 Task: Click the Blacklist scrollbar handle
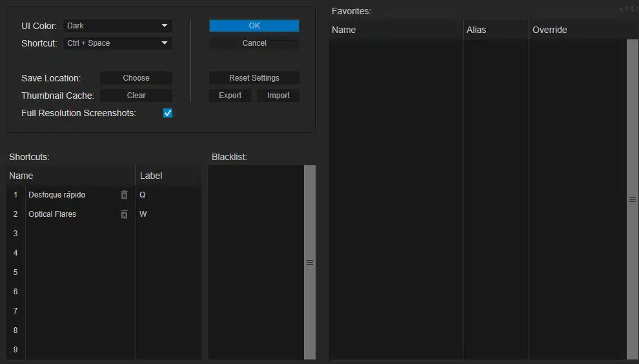pyautogui.click(x=310, y=263)
